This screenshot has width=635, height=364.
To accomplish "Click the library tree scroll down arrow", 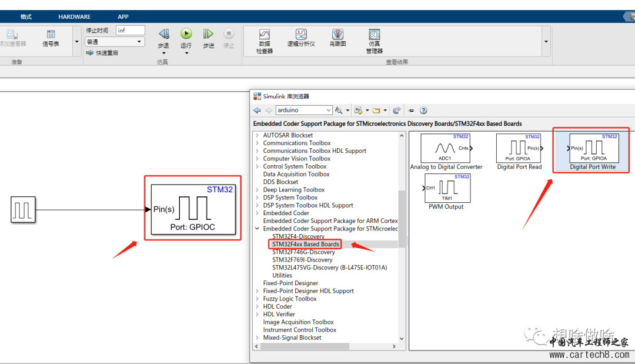I will point(402,339).
